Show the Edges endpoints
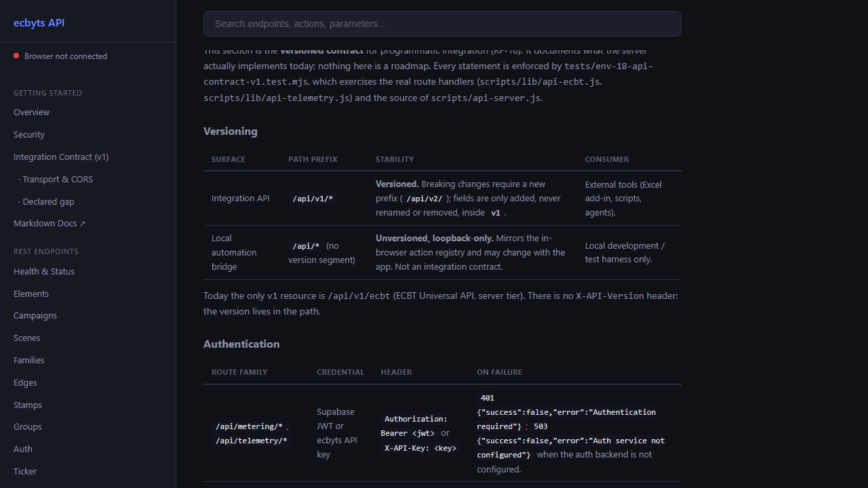The image size is (868, 488). 25,382
